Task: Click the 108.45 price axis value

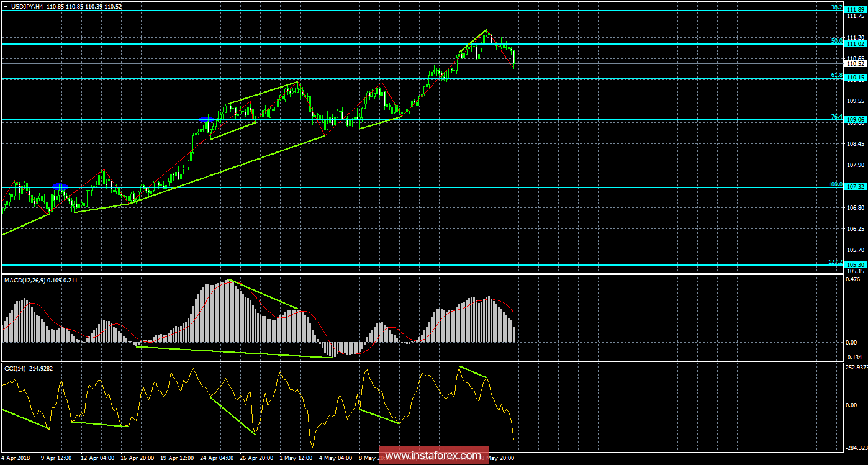Action: 855,143
